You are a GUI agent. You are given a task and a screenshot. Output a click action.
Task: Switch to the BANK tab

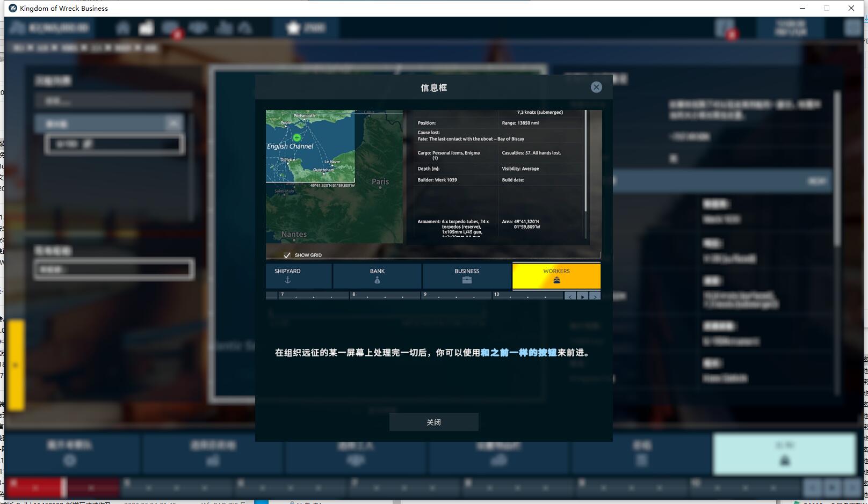pyautogui.click(x=377, y=275)
